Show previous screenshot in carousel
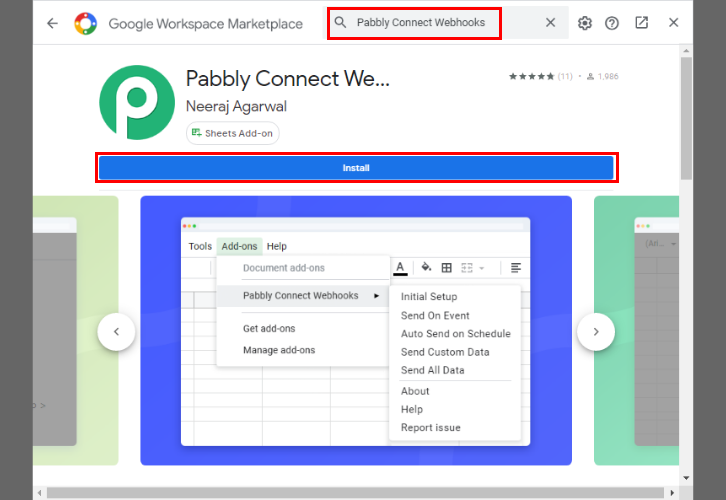 pos(117,331)
